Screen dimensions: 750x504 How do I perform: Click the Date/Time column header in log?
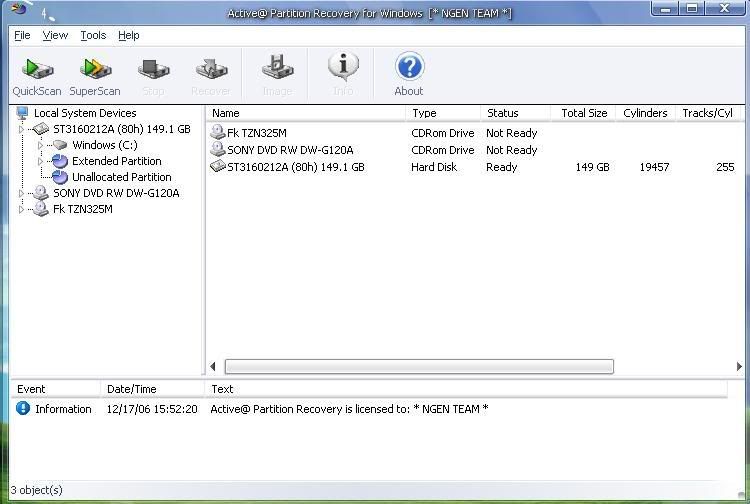(153, 389)
